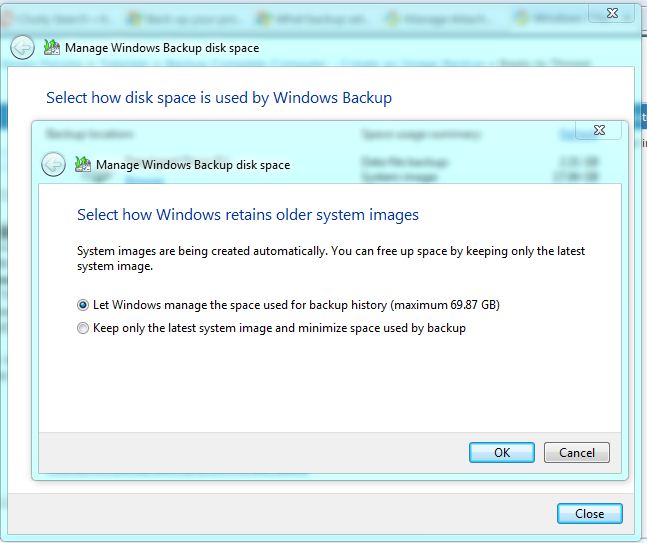
Task: Click the backup icon in the inner dialog title
Action: [x=83, y=164]
